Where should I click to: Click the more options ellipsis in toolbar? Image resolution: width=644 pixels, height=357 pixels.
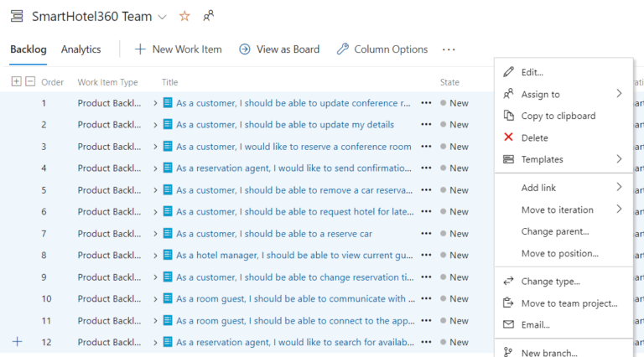[x=449, y=49]
